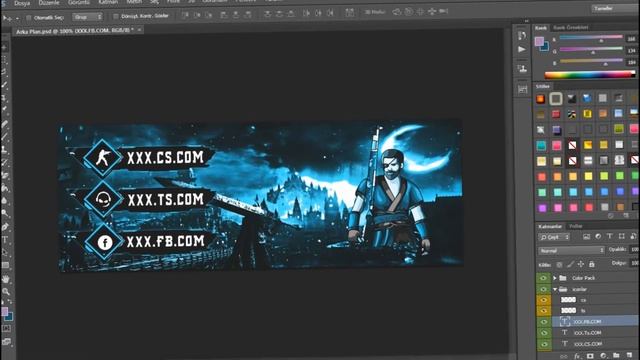
Task: Change screen mode icon at toolbar bottom
Action: pyautogui.click(x=6, y=342)
